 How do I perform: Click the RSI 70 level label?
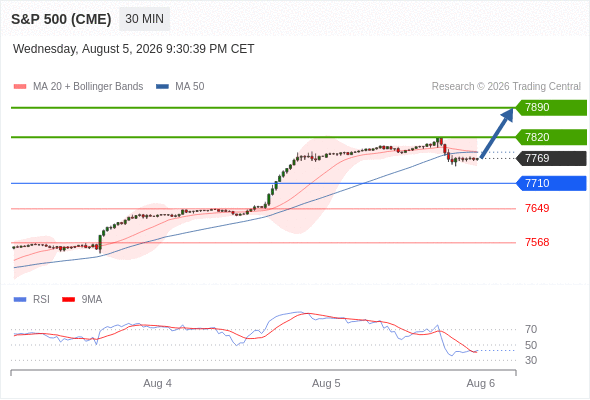531,330
